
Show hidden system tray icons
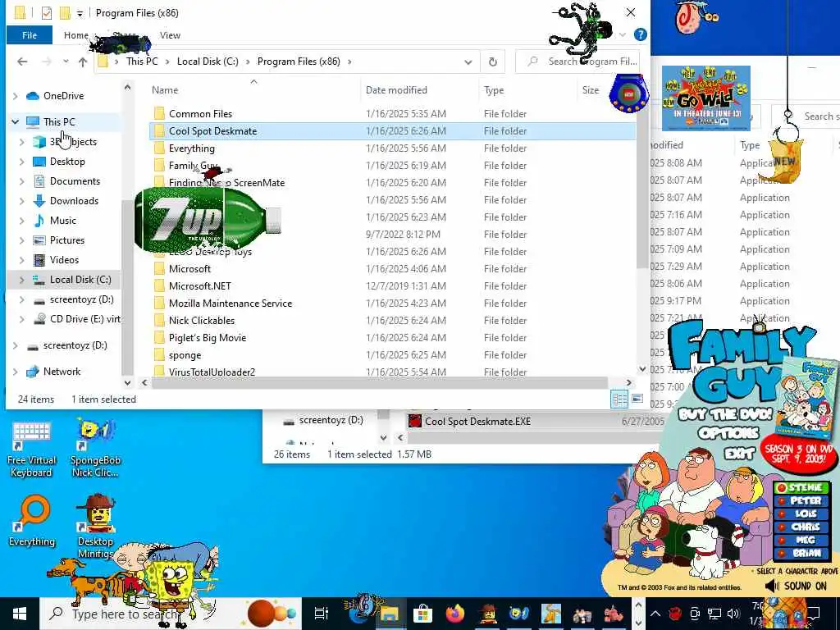click(x=655, y=614)
